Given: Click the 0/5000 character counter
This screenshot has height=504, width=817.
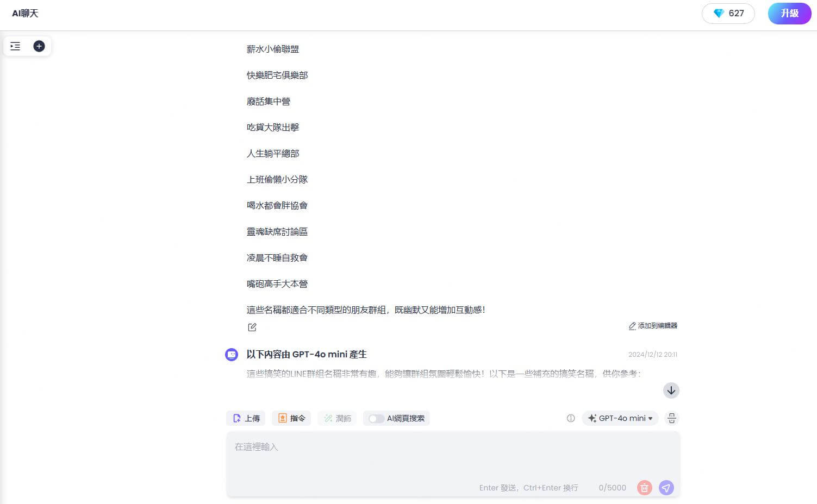Looking at the screenshot, I should [x=613, y=488].
